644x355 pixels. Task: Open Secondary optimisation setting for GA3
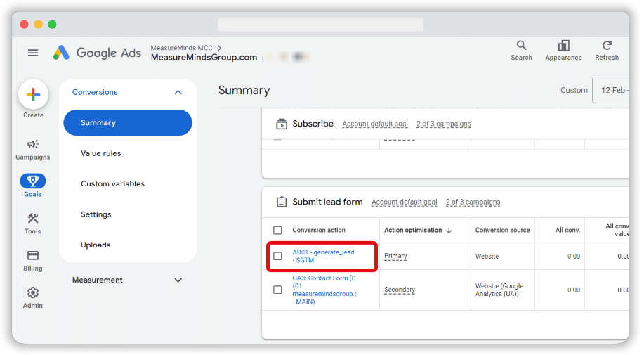click(400, 290)
